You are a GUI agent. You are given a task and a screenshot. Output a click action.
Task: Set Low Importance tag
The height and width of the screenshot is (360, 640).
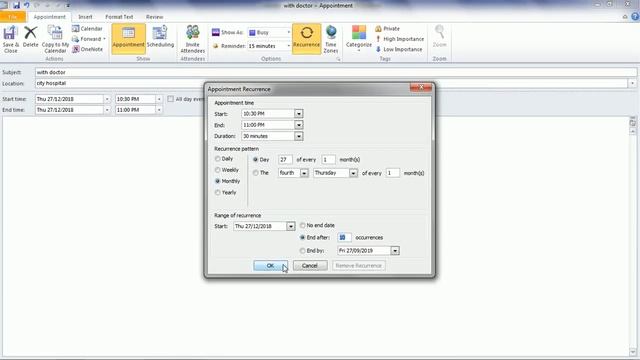(x=399, y=49)
